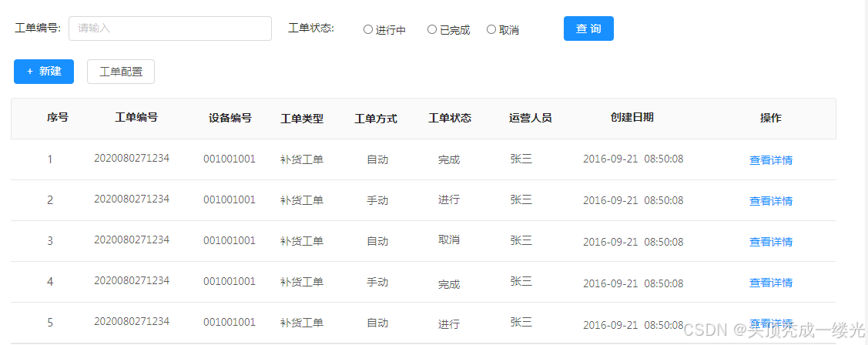The image size is (868, 345).
Task: Click 自动 in row 1
Action: 377,159
